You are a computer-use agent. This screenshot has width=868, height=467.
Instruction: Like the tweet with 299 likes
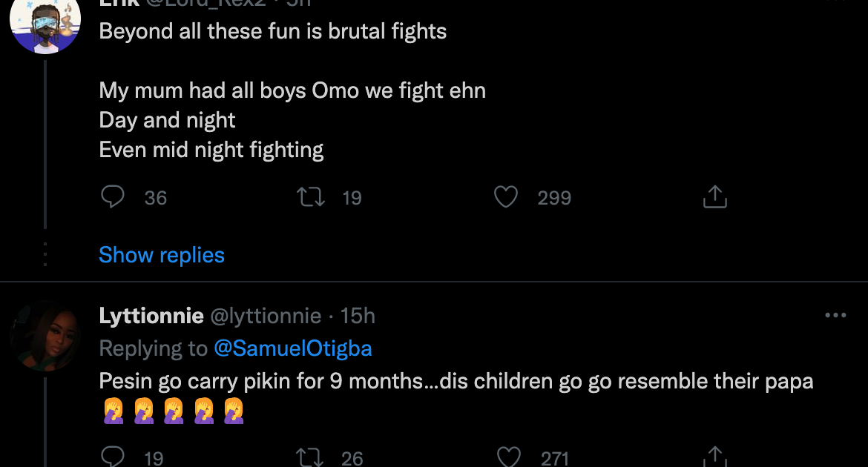pyautogui.click(x=506, y=197)
